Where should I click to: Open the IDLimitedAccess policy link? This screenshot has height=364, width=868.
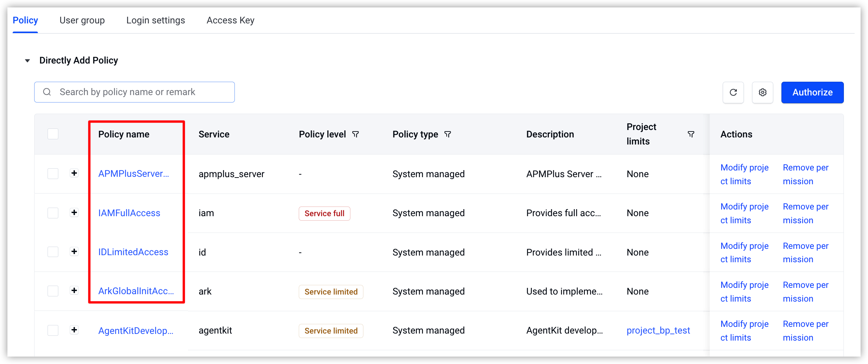coord(133,252)
